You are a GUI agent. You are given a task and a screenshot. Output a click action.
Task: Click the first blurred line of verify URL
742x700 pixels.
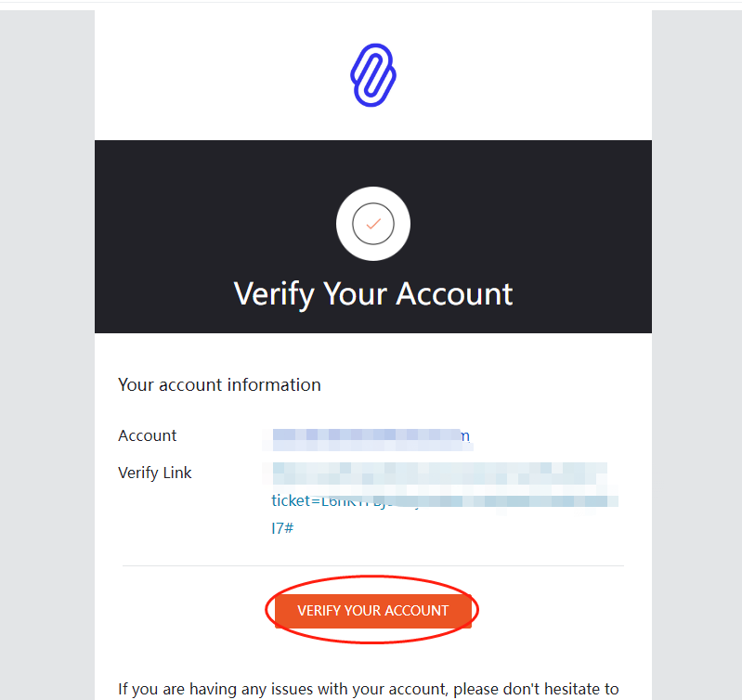[436, 473]
